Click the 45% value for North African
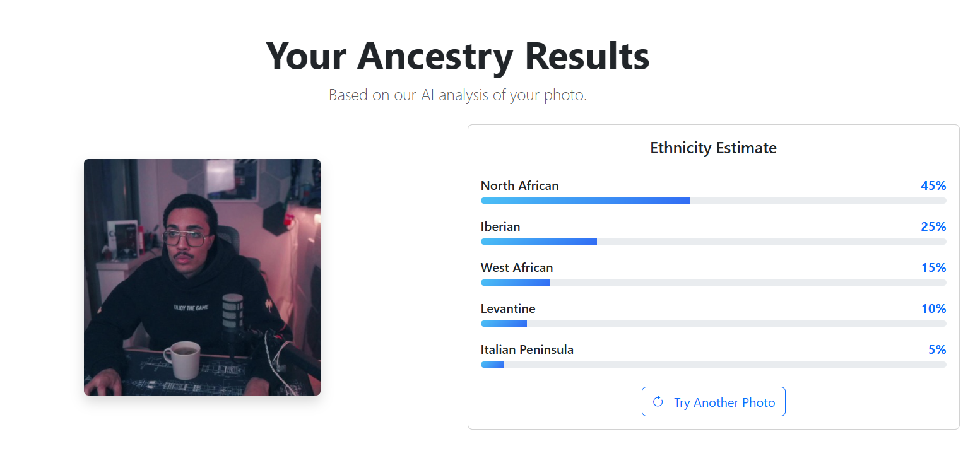This screenshot has width=980, height=463. pos(933,185)
